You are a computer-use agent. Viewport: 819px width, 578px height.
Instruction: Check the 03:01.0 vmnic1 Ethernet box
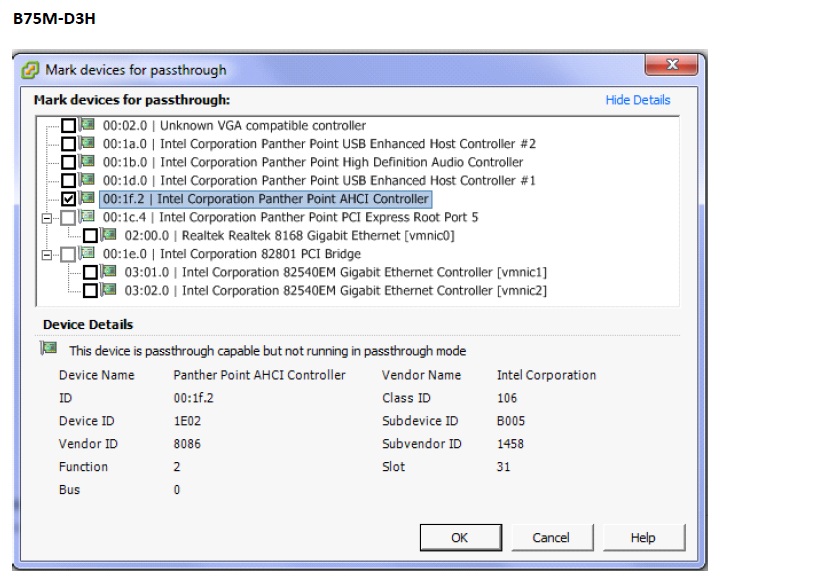click(x=90, y=272)
